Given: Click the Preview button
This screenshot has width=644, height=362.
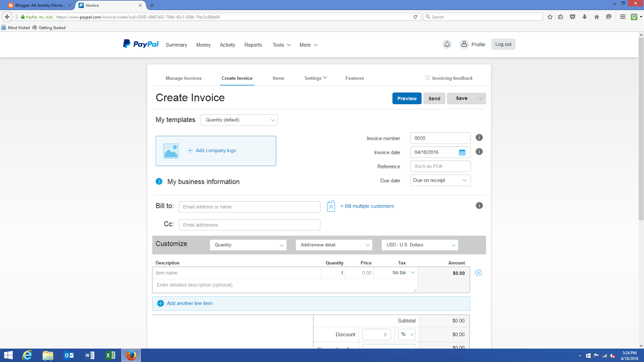Looking at the screenshot, I should (x=407, y=99).
